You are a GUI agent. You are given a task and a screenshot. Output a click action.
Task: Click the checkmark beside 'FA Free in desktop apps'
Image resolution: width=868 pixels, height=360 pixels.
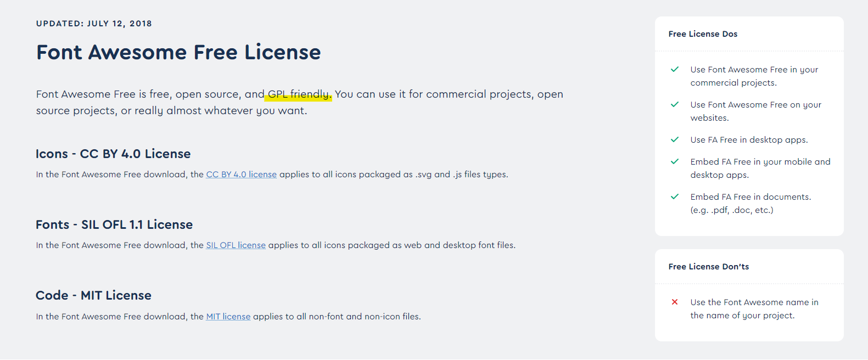675,139
